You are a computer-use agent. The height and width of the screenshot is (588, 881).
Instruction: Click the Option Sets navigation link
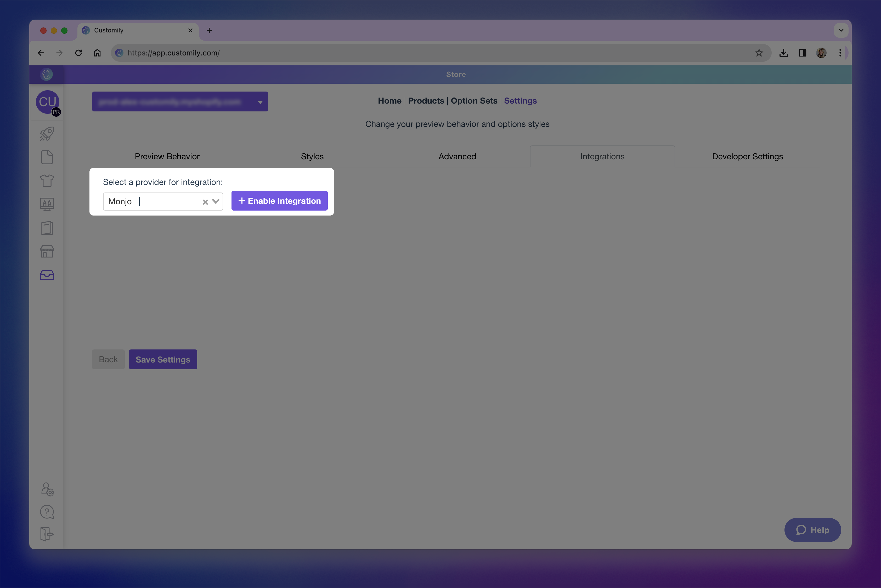(474, 100)
